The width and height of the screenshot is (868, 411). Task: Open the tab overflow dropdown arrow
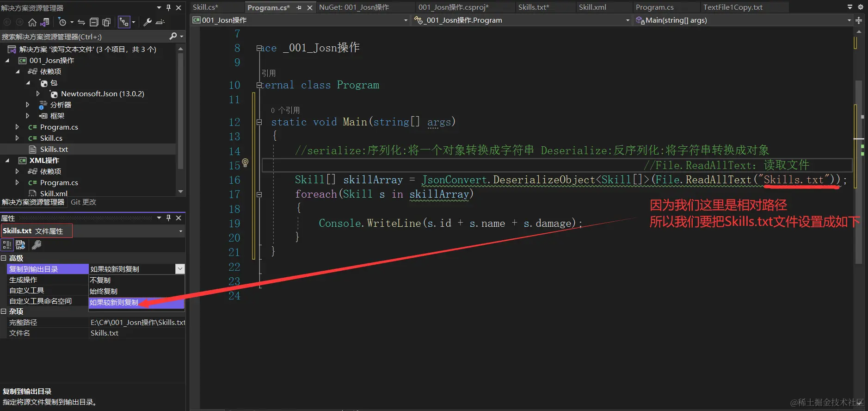coord(850,7)
